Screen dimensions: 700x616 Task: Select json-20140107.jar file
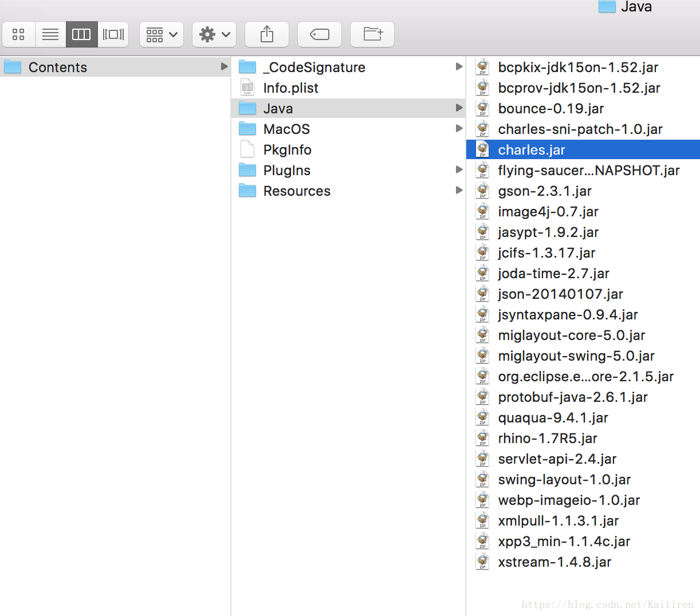(x=583, y=294)
